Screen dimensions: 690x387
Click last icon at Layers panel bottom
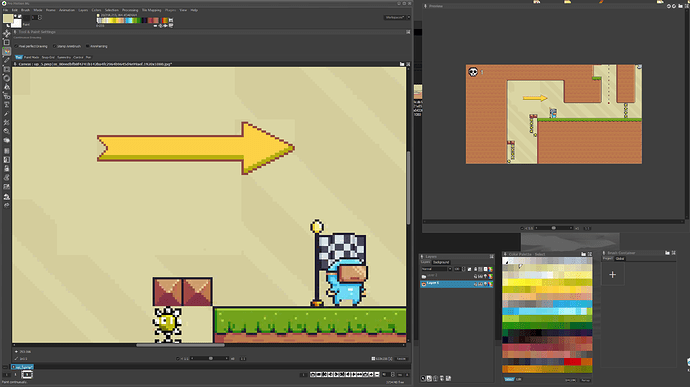448,378
